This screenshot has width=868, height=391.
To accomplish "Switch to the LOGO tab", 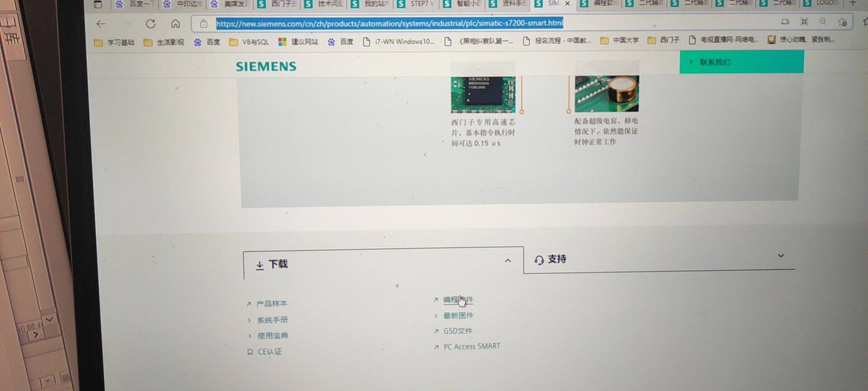I will pyautogui.click(x=822, y=3).
